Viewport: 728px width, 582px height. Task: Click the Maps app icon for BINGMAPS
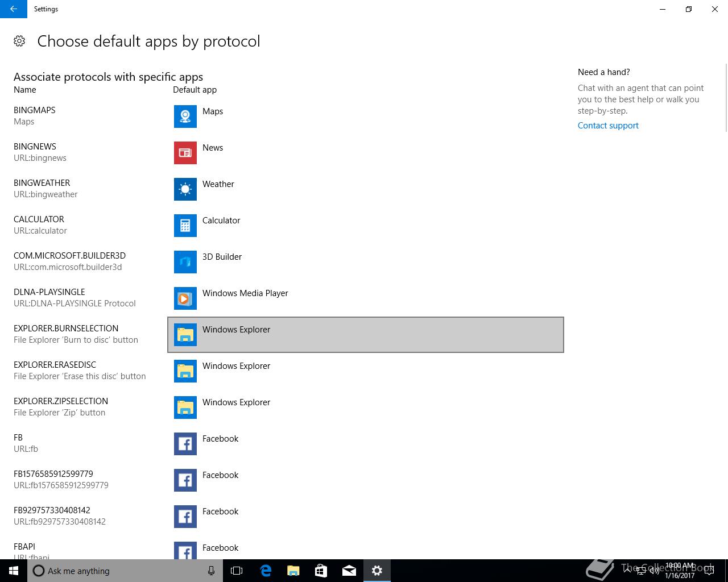[x=185, y=117]
